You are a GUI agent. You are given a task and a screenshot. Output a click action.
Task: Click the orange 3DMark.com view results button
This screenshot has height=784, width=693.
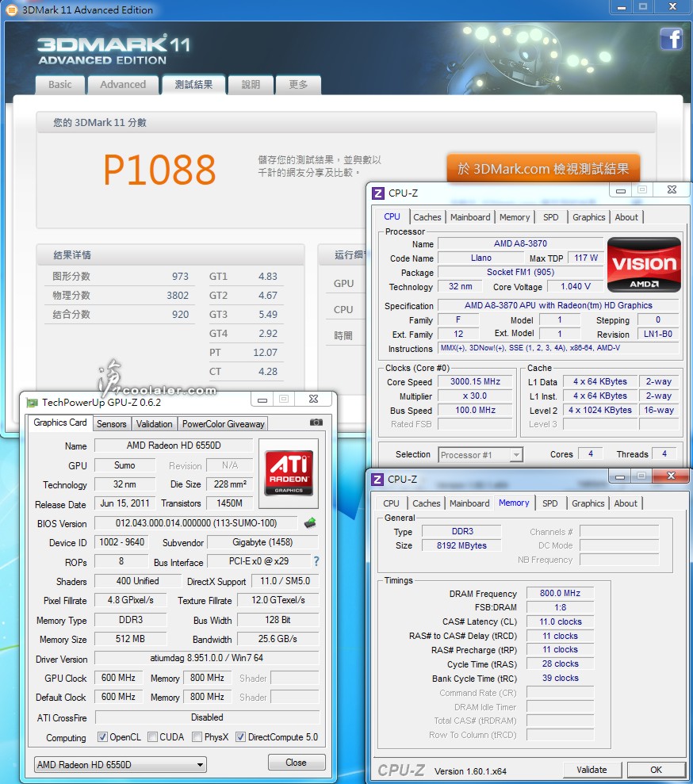[543, 169]
